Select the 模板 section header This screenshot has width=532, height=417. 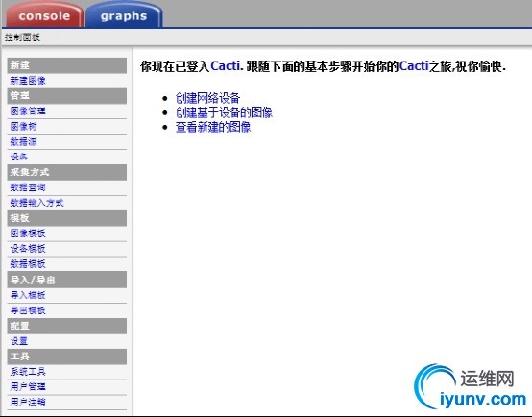[x=67, y=218]
